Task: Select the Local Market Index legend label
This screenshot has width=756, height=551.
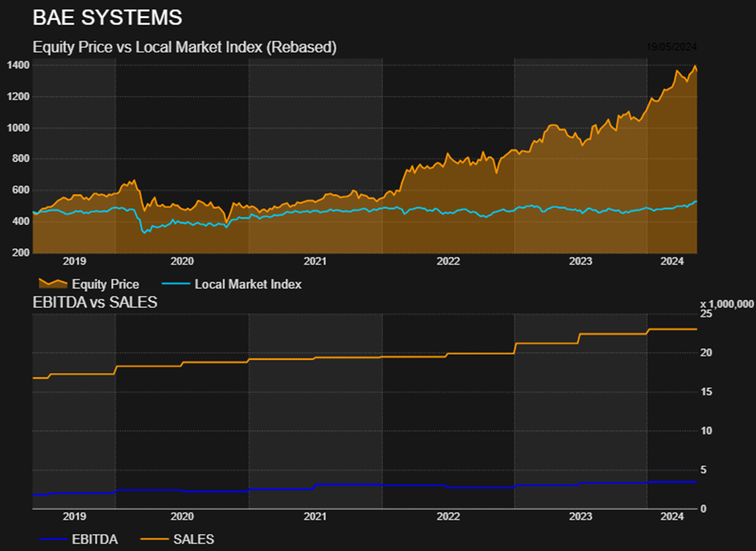Action: 248,284
